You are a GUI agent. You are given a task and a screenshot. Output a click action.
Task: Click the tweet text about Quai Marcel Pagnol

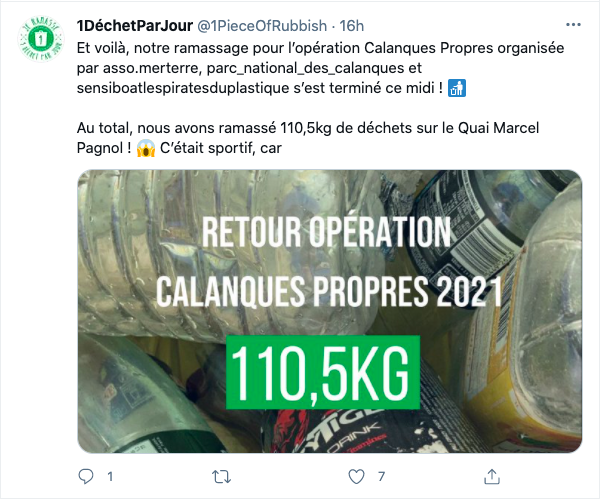pos(308,138)
